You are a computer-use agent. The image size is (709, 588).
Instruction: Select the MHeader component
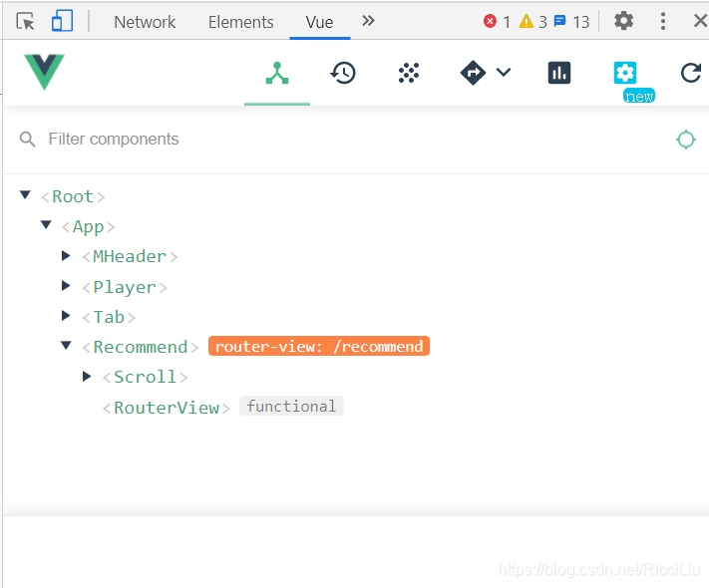(x=130, y=257)
